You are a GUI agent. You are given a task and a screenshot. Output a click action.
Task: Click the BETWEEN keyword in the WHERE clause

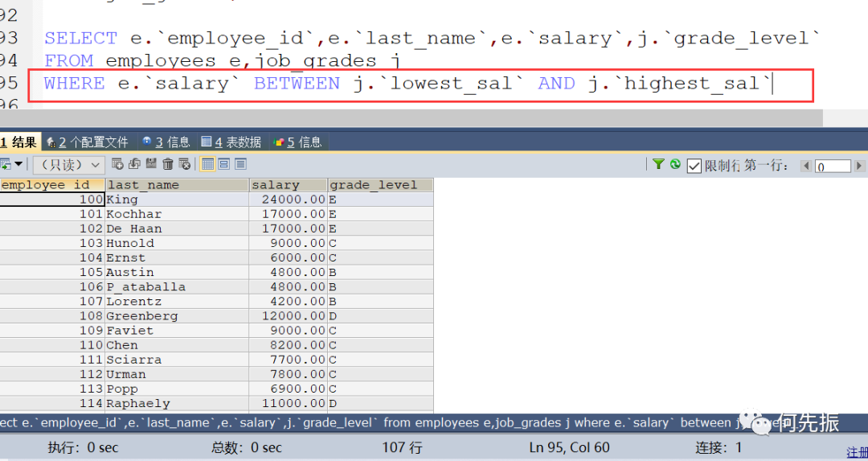coord(297,84)
